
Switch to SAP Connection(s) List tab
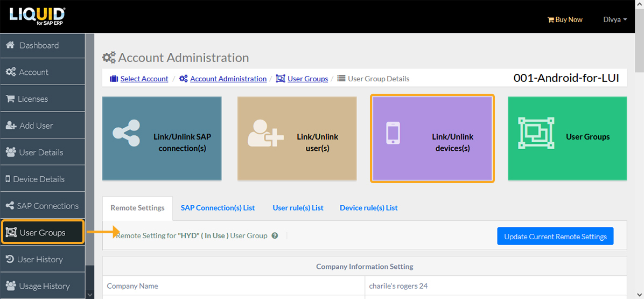tap(218, 208)
